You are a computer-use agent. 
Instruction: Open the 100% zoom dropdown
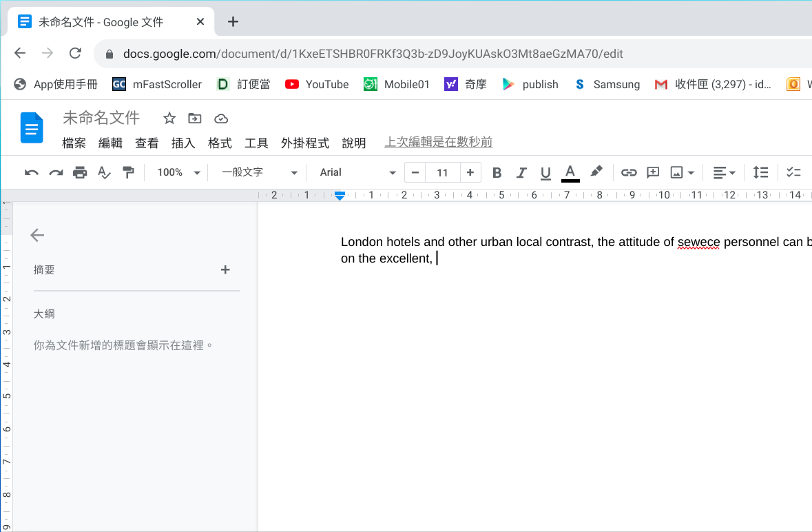point(178,172)
